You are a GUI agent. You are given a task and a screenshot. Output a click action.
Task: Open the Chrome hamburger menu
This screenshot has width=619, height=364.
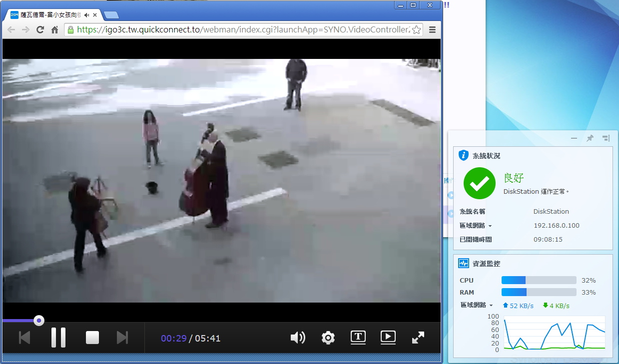pyautogui.click(x=433, y=29)
